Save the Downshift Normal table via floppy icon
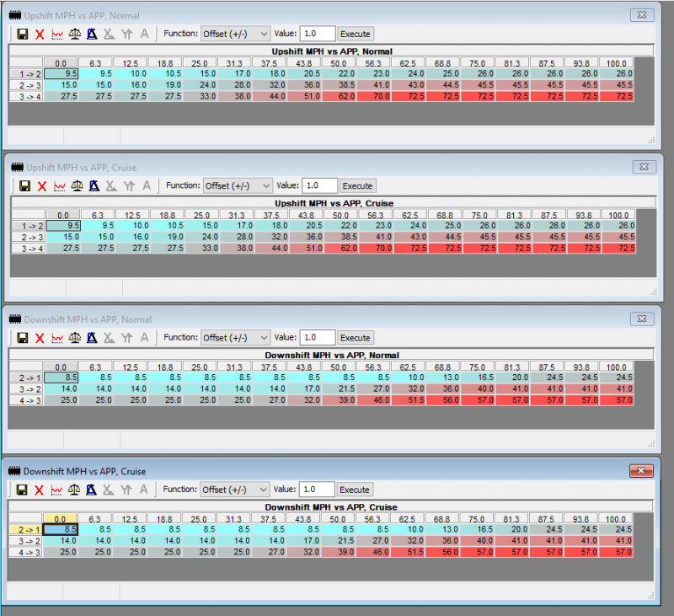The height and width of the screenshot is (616, 674). pyautogui.click(x=23, y=338)
